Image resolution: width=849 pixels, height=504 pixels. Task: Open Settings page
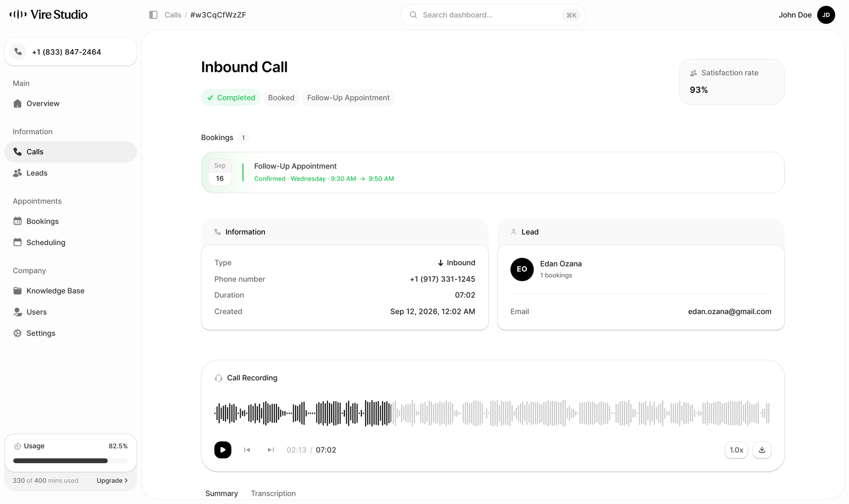(x=71, y=333)
